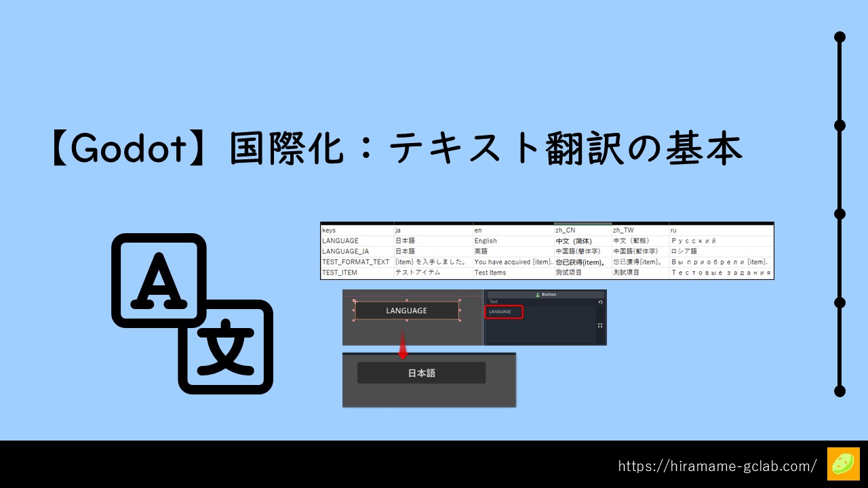Click the green site logo icon
Screen dimensions: 868x488
click(843, 464)
